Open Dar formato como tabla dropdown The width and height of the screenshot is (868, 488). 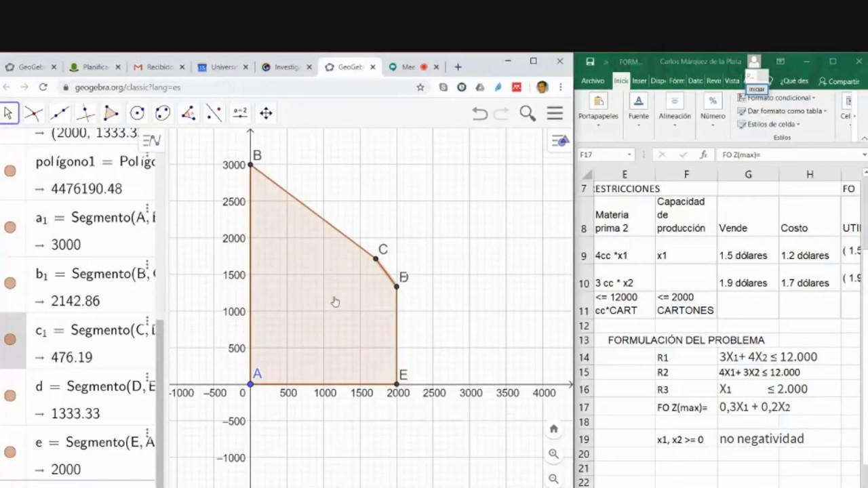[x=782, y=111]
